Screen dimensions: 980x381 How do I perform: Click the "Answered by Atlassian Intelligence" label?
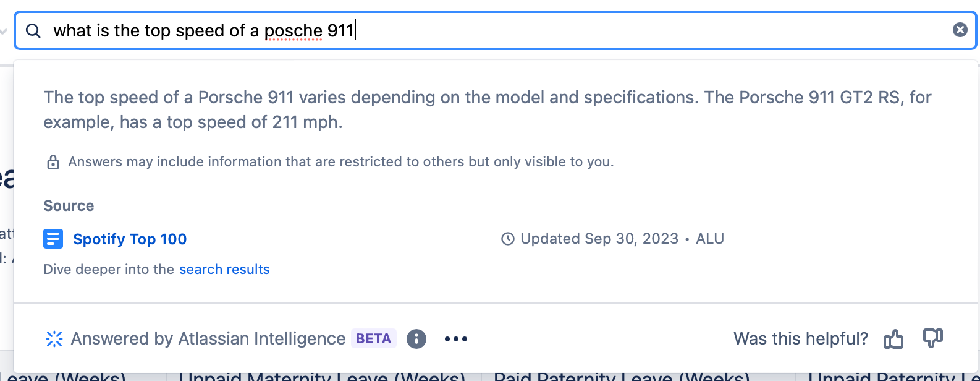point(208,339)
